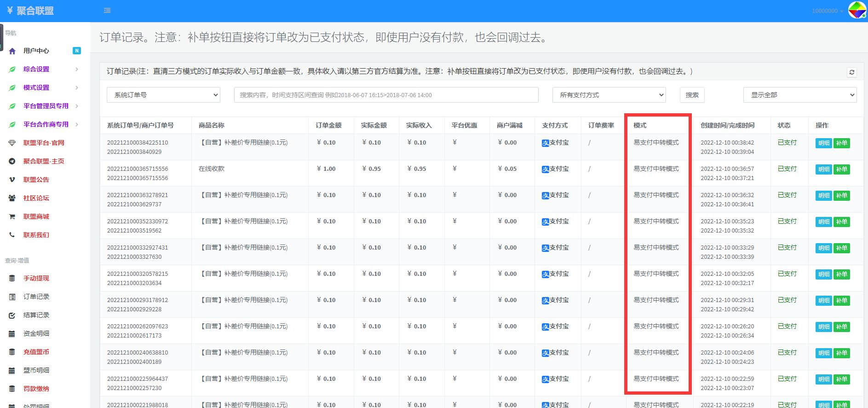This screenshot has height=408, width=868.
Task: Click the phone icon beside 联系我们
Action: (12, 235)
